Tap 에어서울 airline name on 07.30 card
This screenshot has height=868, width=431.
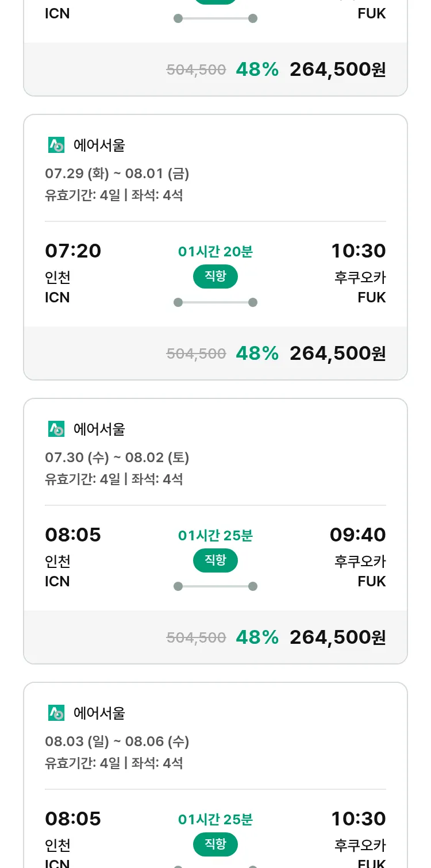[x=99, y=429]
